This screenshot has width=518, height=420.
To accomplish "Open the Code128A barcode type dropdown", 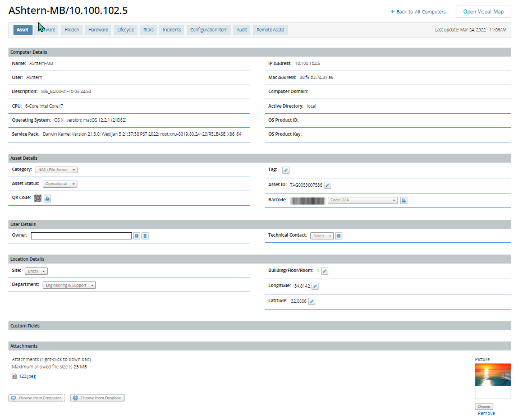I will (363, 200).
